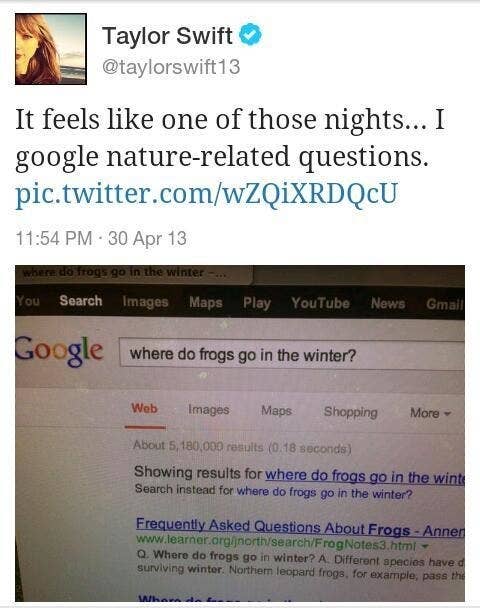Open the @taylorswift13 handle
Viewport: 480px width, 613px height.
point(171,67)
